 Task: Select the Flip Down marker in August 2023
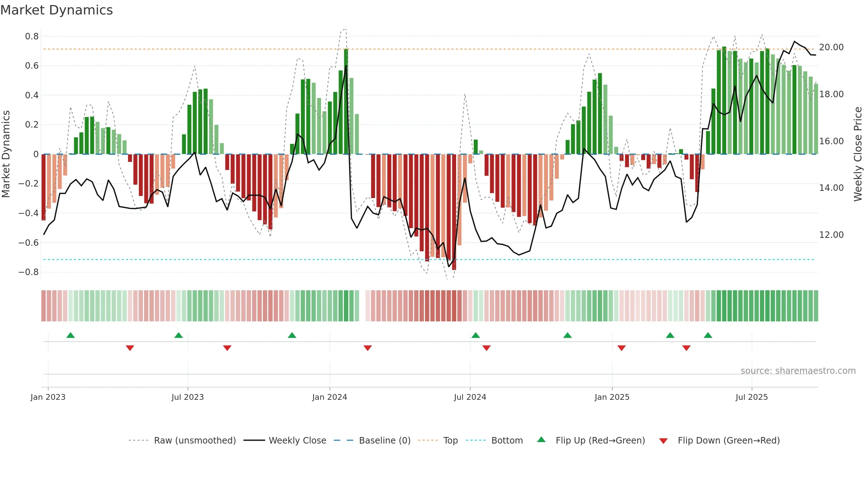227,348
